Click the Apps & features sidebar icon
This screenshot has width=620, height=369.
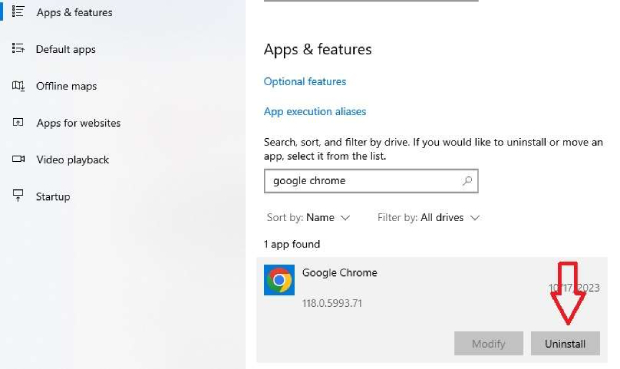[18, 11]
